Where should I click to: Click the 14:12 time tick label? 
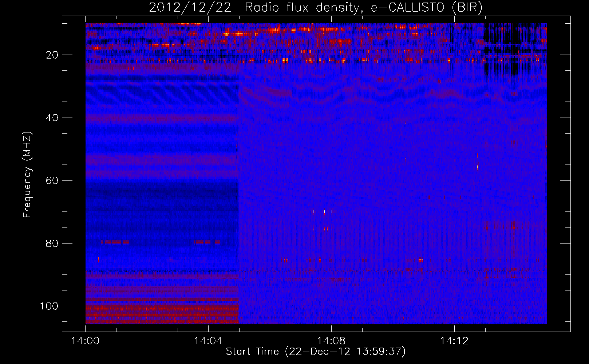[454, 341]
